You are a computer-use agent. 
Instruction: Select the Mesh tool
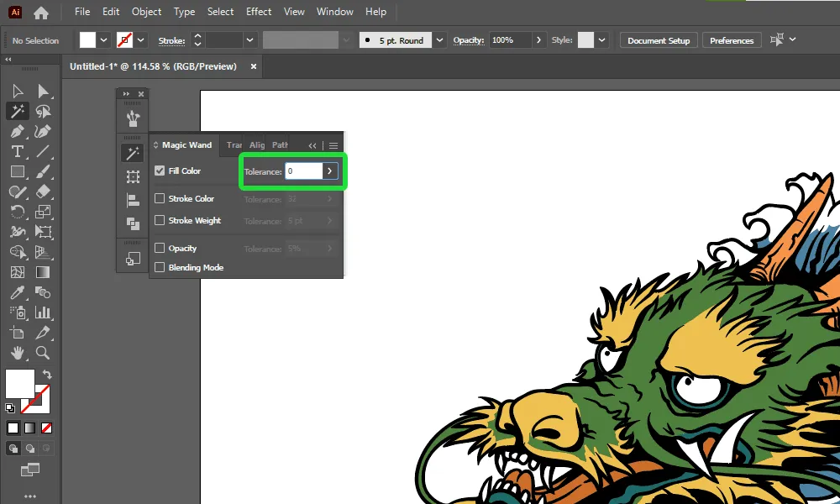pyautogui.click(x=17, y=272)
